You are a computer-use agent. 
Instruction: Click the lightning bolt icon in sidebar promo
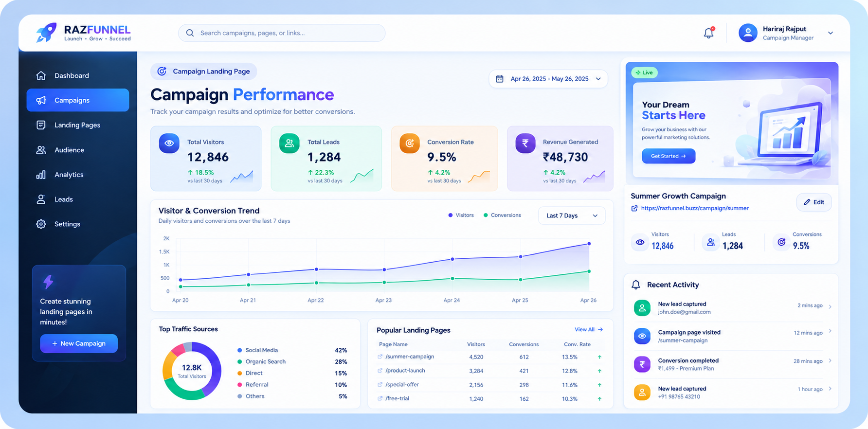(x=48, y=282)
